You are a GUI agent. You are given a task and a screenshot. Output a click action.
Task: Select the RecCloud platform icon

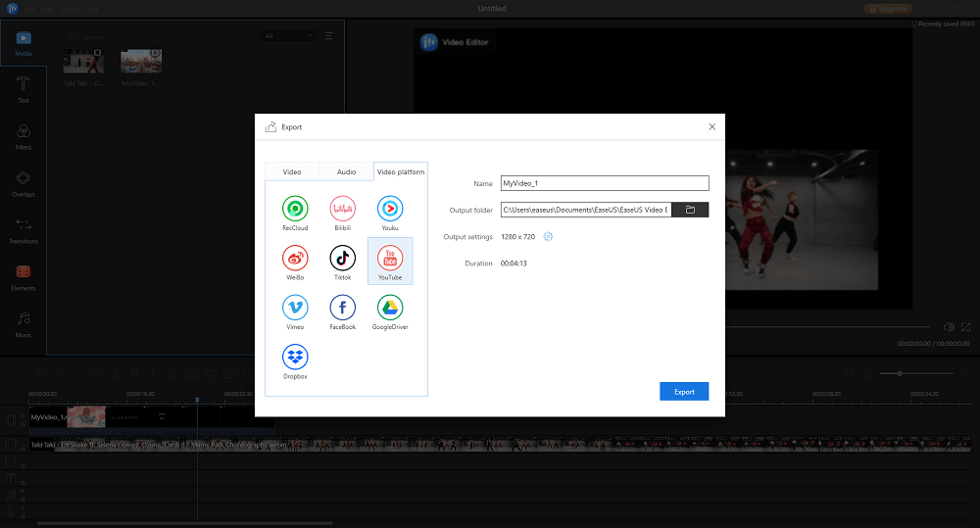click(x=295, y=209)
